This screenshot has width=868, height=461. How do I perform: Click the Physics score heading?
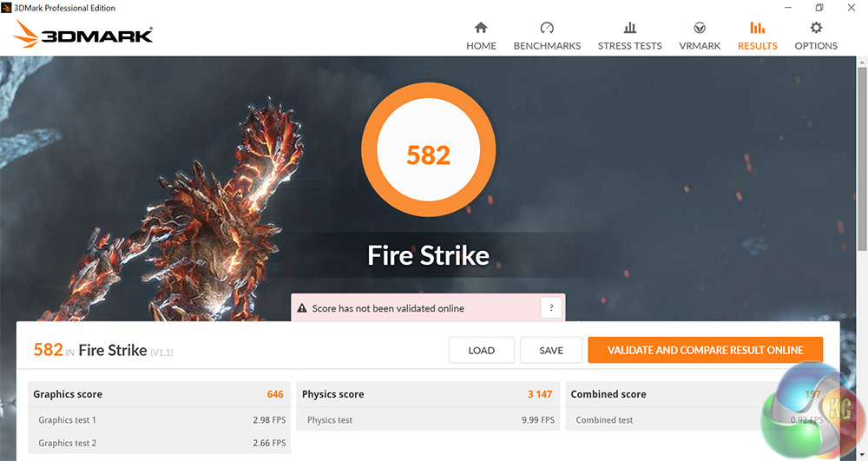click(x=332, y=394)
